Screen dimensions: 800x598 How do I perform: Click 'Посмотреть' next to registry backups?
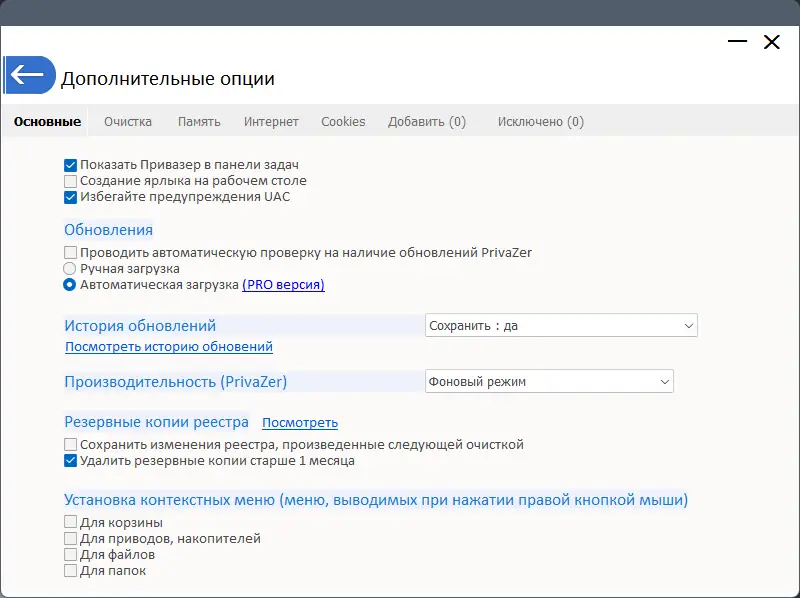300,422
